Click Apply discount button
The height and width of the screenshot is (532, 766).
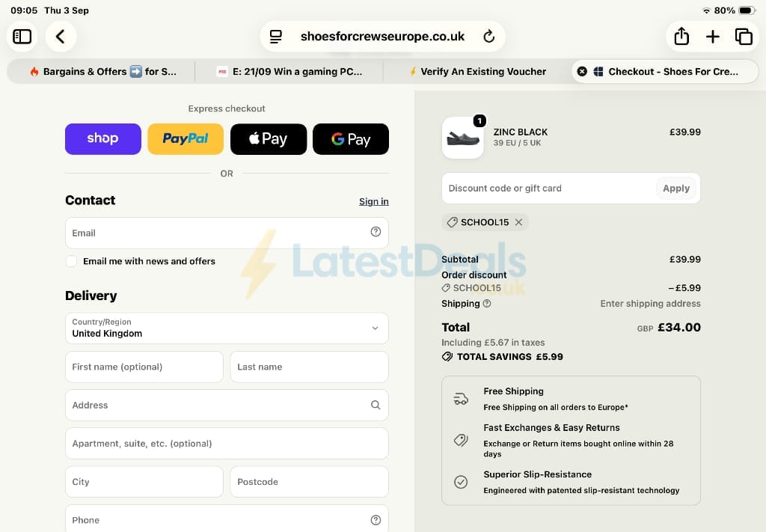[x=676, y=189]
